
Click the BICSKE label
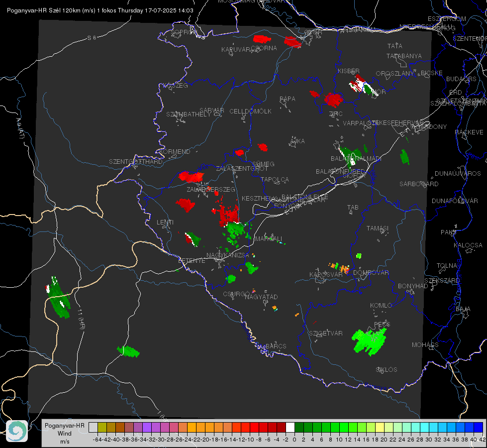coord(432,73)
